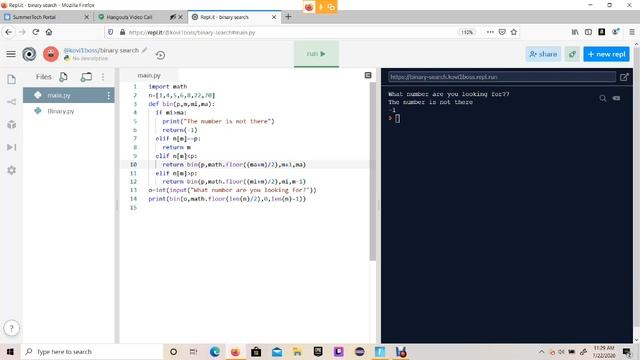Go forward in browser history
This screenshot has height=360, width=640.
click(x=22, y=32)
